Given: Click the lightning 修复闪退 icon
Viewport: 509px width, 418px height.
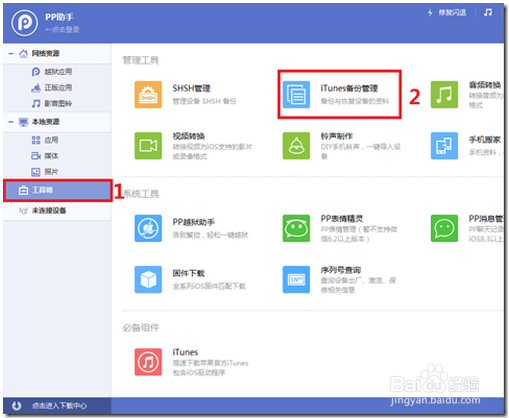Looking at the screenshot, I should click(430, 13).
